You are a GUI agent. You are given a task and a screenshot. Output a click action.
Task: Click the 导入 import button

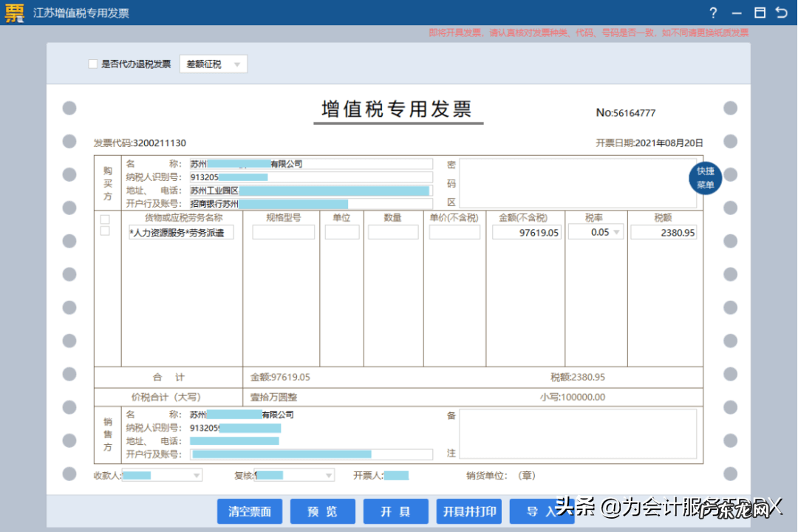click(x=542, y=511)
